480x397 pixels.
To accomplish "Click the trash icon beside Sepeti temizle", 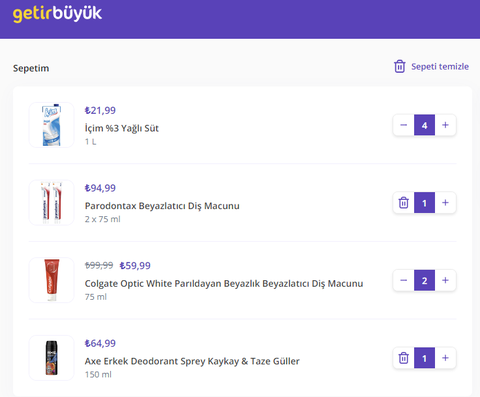I will point(399,66).
